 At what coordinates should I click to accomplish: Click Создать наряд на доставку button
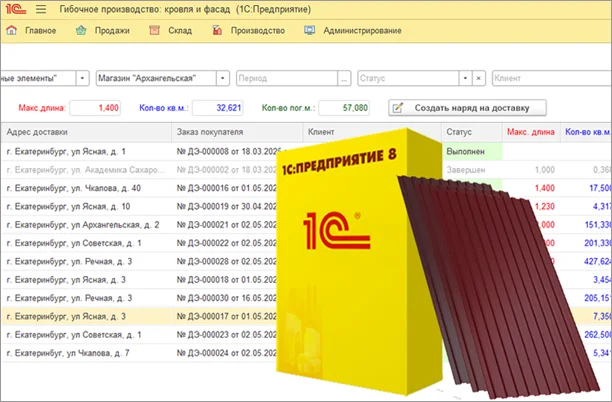pos(467,108)
